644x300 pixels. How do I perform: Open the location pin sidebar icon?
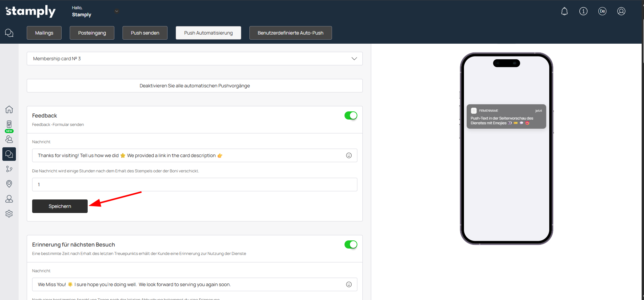click(9, 184)
